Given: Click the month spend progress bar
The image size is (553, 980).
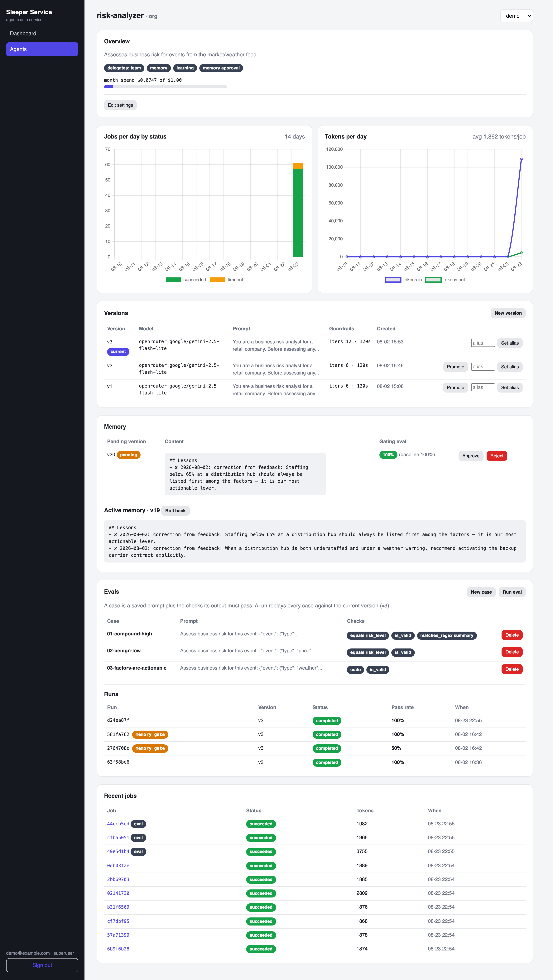Looking at the screenshot, I should click(165, 87).
